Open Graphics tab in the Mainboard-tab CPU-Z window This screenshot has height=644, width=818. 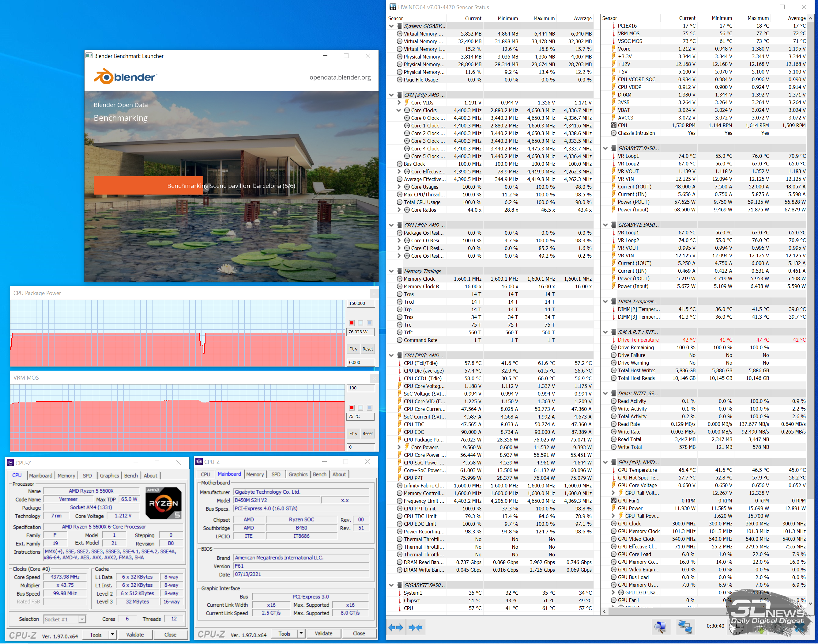coord(298,474)
